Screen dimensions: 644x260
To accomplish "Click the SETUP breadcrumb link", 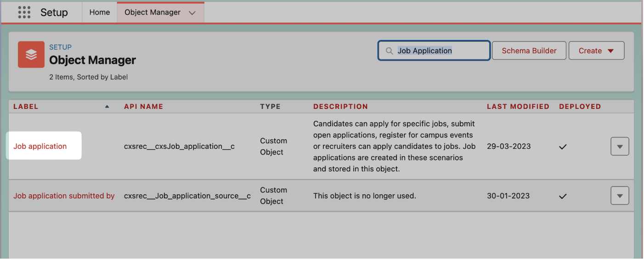I will pyautogui.click(x=61, y=47).
